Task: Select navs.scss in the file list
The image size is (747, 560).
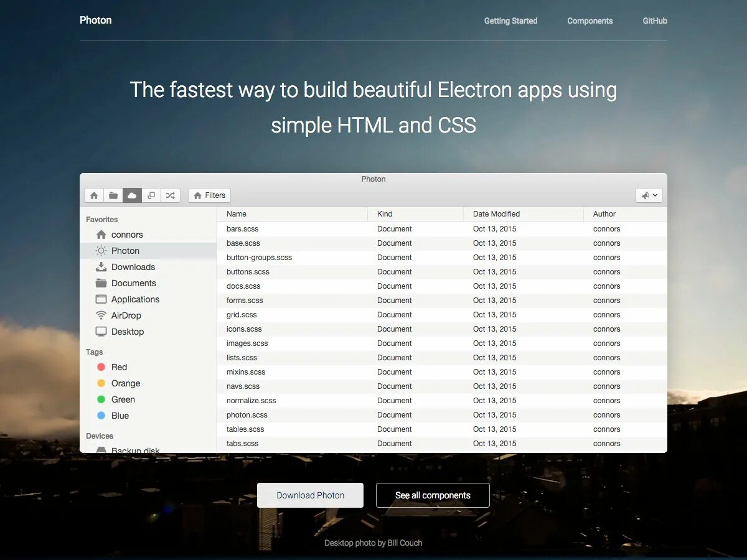Action: 442,386
